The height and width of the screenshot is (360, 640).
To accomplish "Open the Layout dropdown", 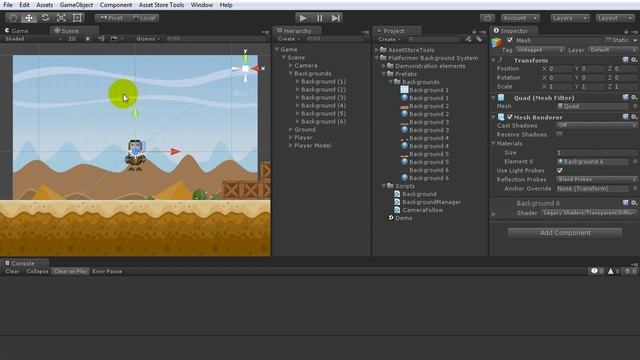I will pyautogui.click(x=615, y=18).
